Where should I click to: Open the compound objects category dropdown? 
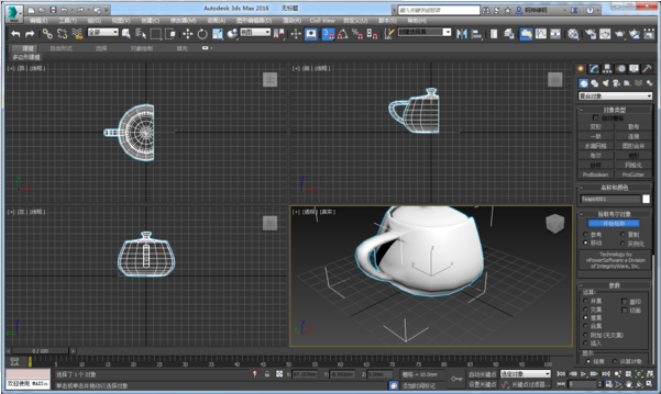click(615, 96)
